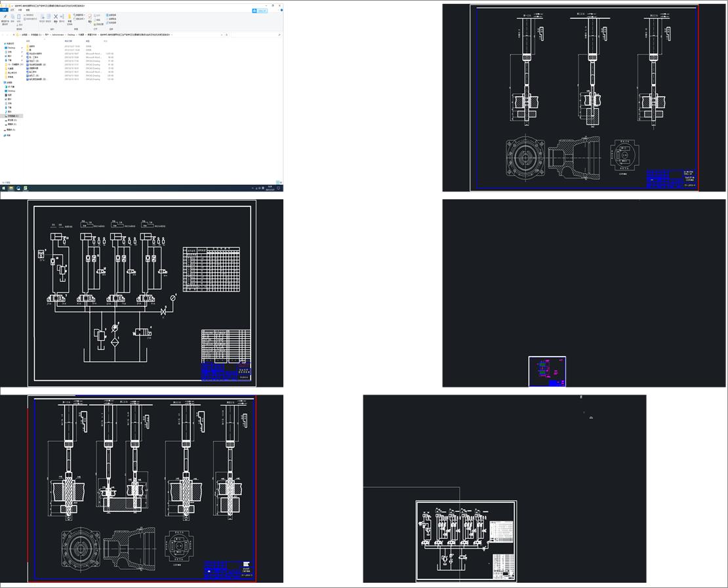Collapse the ribbon using the chevron near help

click(278, 10)
